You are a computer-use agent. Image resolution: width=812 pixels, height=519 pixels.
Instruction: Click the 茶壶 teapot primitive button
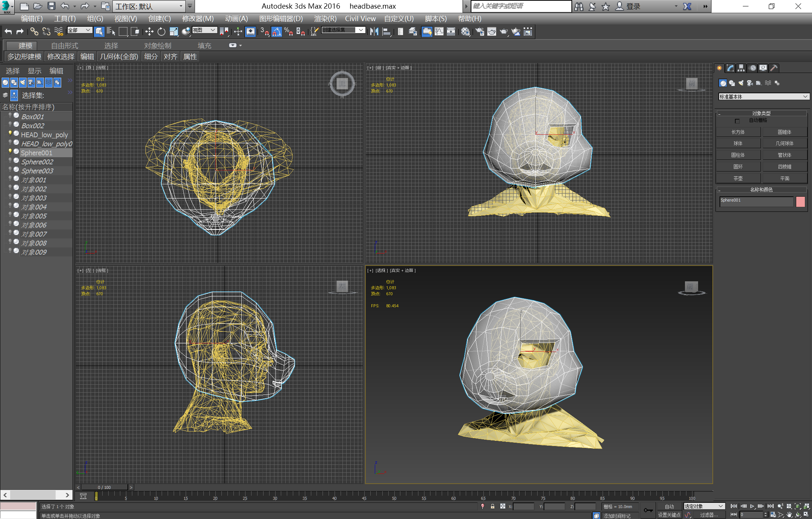(738, 178)
